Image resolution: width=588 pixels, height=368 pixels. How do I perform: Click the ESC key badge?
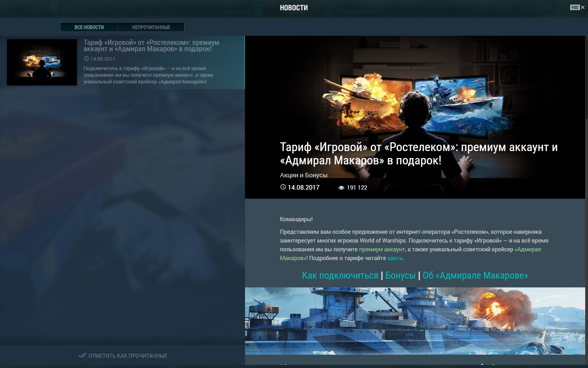575,7
